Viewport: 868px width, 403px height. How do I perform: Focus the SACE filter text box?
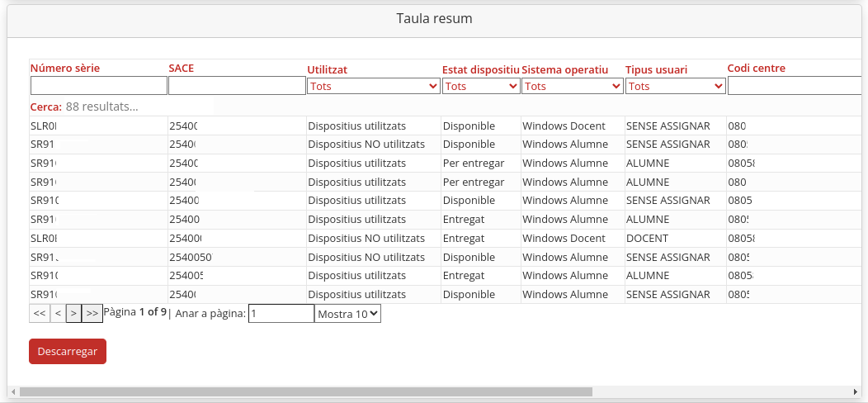pos(237,86)
